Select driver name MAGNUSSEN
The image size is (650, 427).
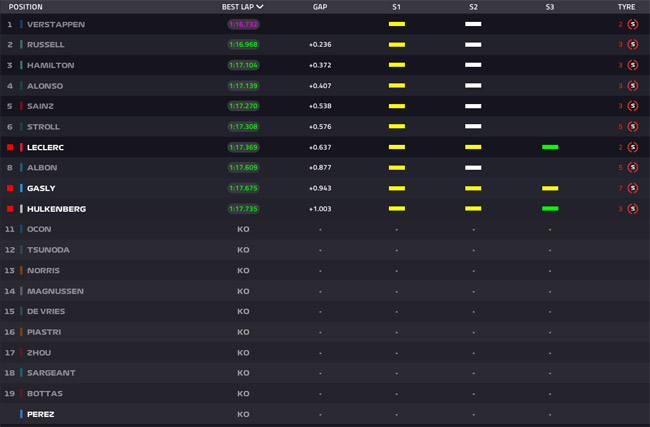(55, 291)
